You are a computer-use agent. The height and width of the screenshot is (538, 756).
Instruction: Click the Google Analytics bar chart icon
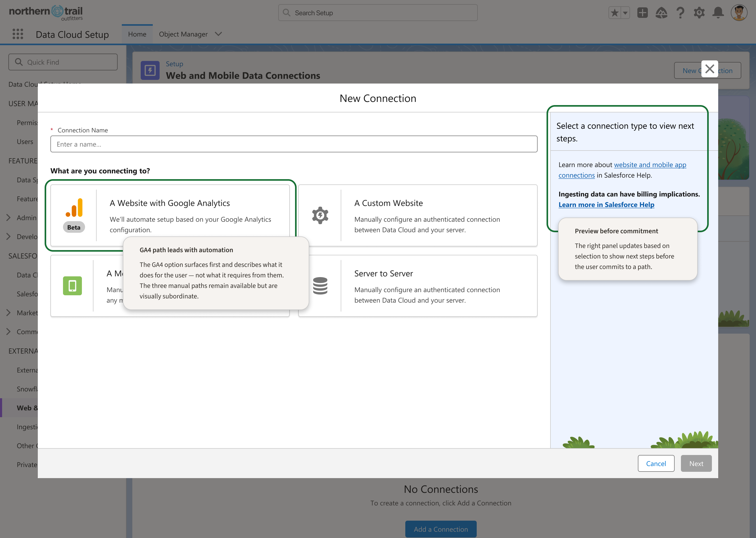pos(74,207)
